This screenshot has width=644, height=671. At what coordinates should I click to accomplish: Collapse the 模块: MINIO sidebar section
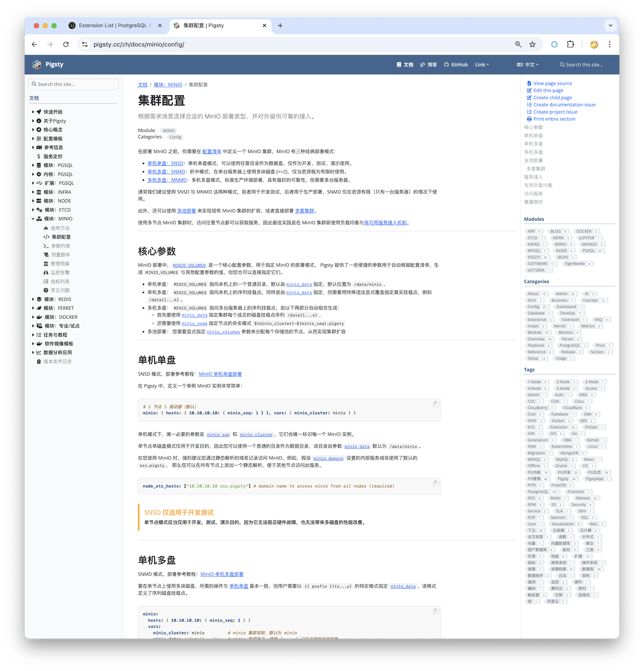click(x=33, y=219)
